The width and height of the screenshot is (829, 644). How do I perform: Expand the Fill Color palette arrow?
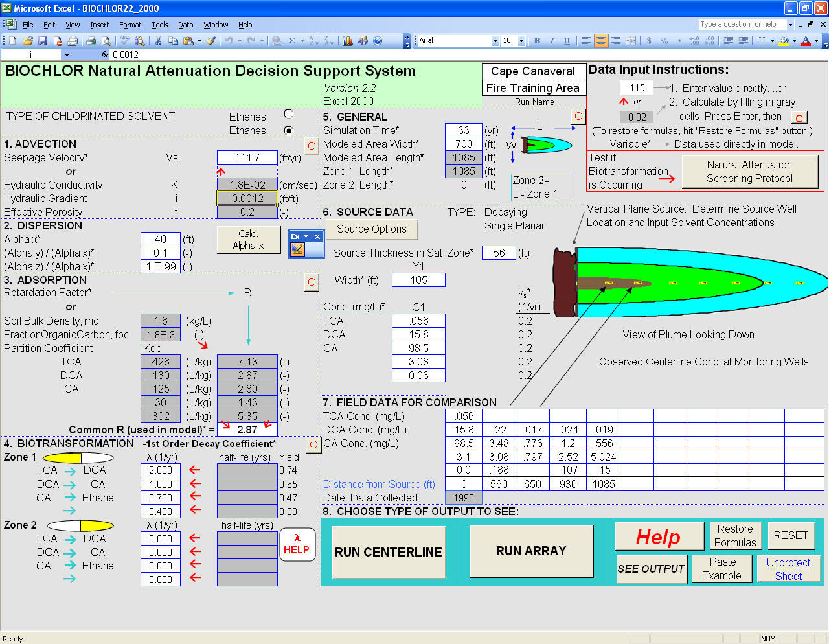(794, 41)
